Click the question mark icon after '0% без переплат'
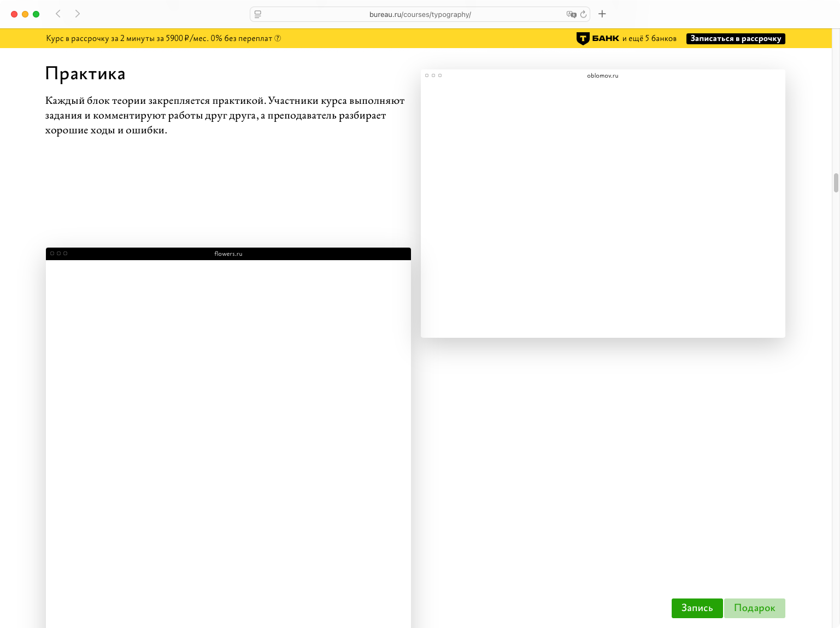 278,38
